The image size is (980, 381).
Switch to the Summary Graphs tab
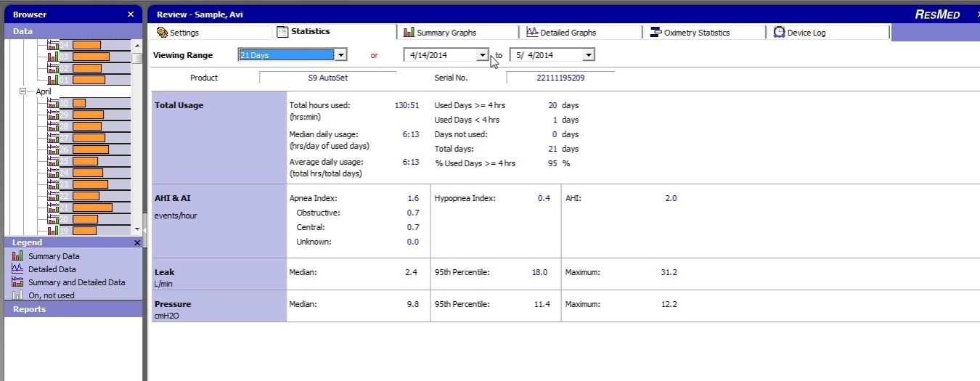446,33
